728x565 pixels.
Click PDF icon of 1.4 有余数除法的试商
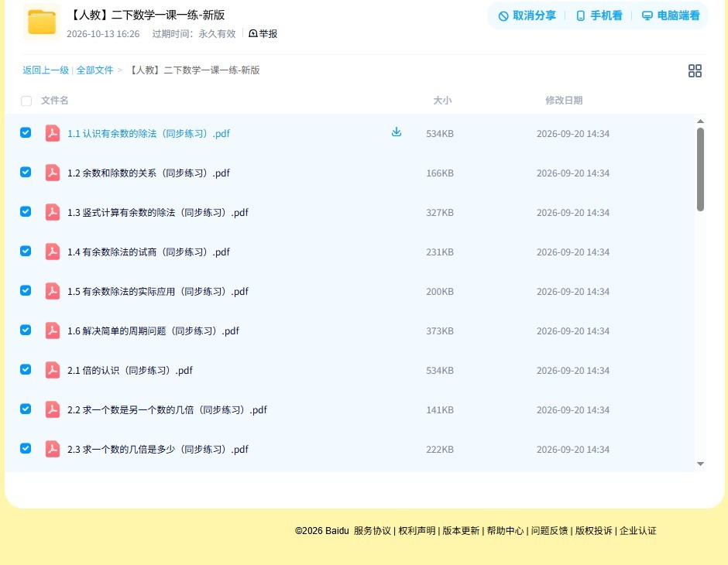(52, 252)
